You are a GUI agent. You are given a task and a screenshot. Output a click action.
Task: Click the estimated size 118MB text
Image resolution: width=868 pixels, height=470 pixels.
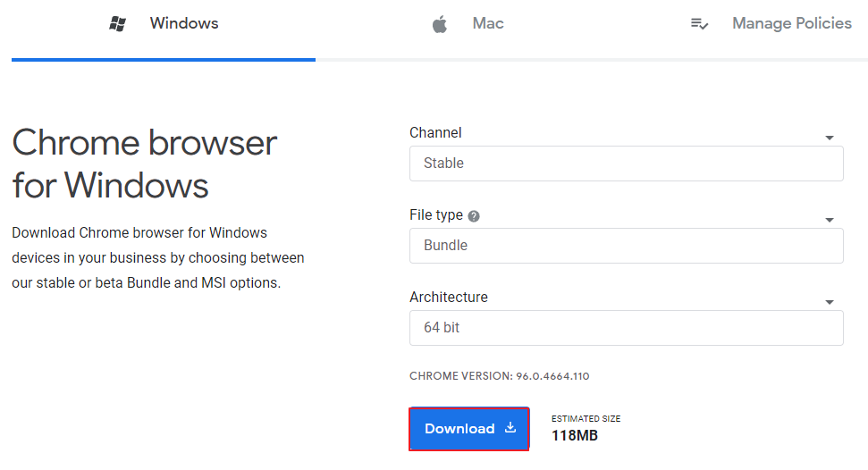pyautogui.click(x=575, y=436)
